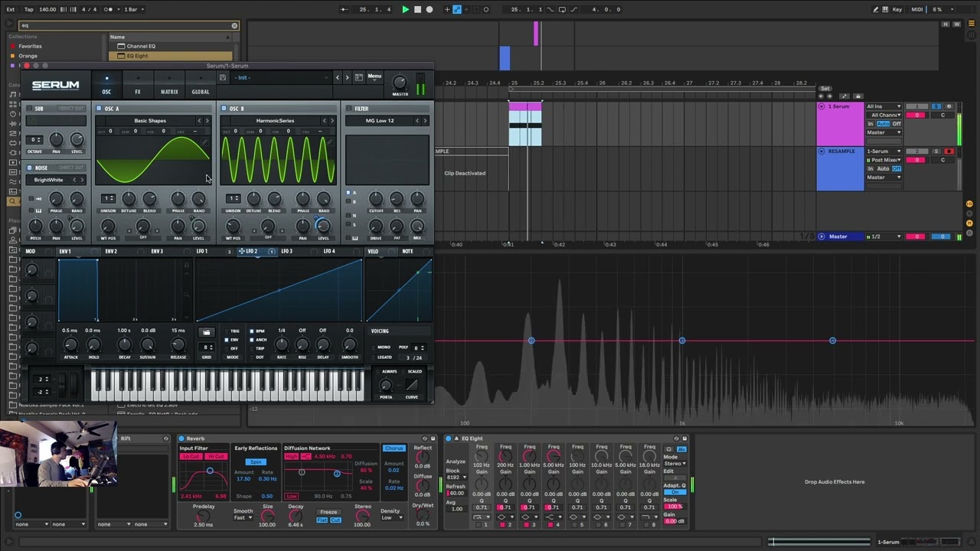Screen dimensions: 980x551
Task: Open Serum track Master output dropdown
Action: [884, 132]
